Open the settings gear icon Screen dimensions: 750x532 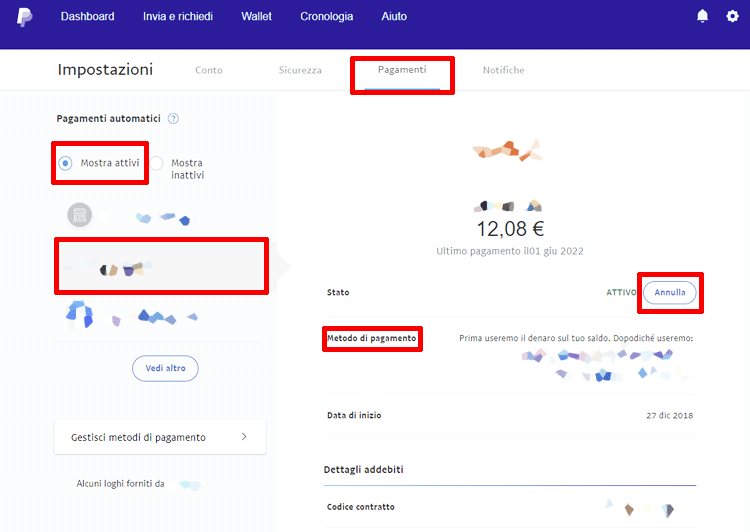coord(732,16)
